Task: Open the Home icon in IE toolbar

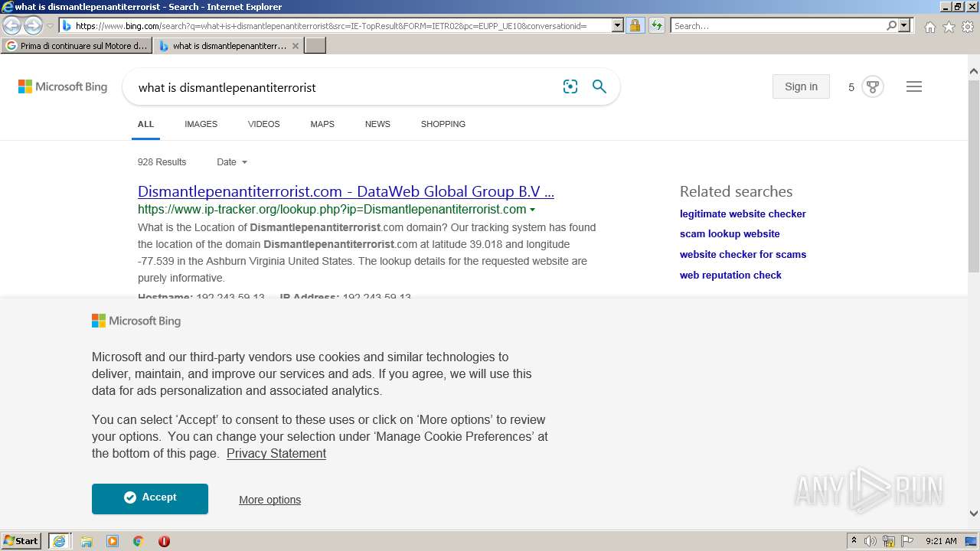Action: [x=929, y=27]
